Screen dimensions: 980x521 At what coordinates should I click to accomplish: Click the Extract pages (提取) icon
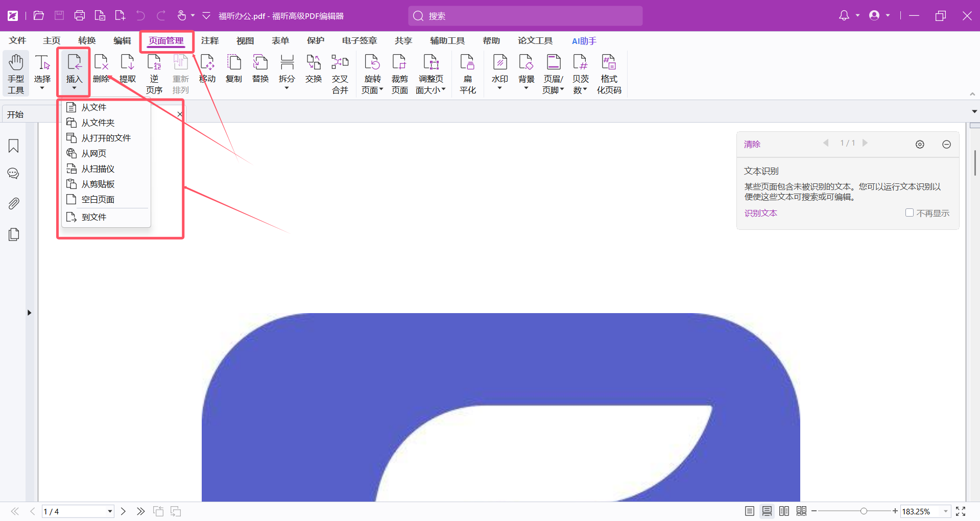128,68
